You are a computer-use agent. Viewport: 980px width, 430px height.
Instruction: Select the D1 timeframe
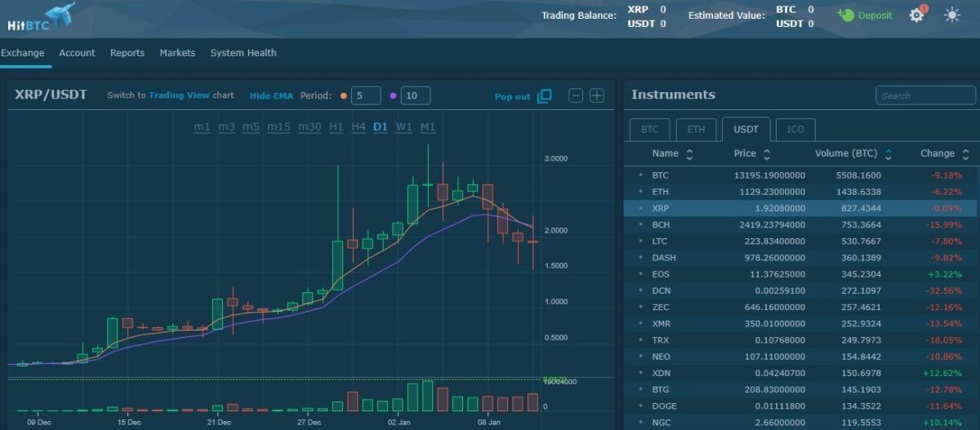(381, 126)
